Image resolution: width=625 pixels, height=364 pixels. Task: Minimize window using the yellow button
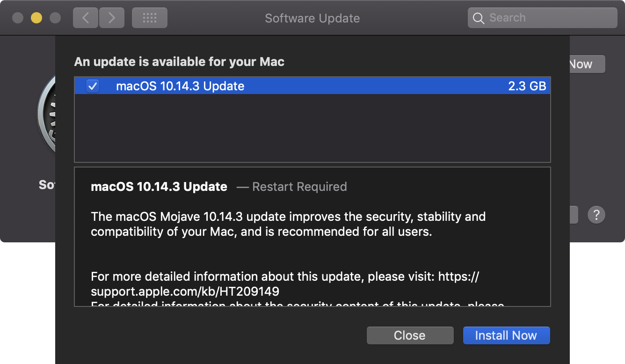tap(36, 18)
